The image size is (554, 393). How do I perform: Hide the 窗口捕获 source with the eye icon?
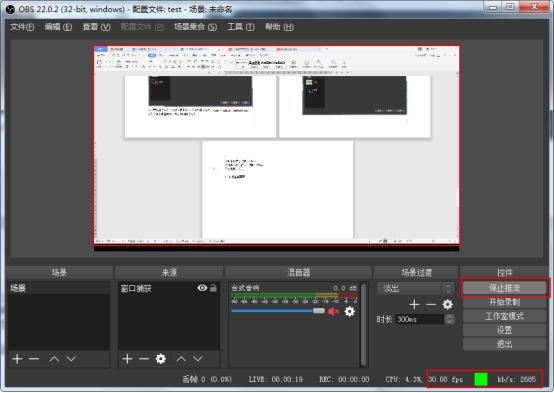[x=202, y=288]
